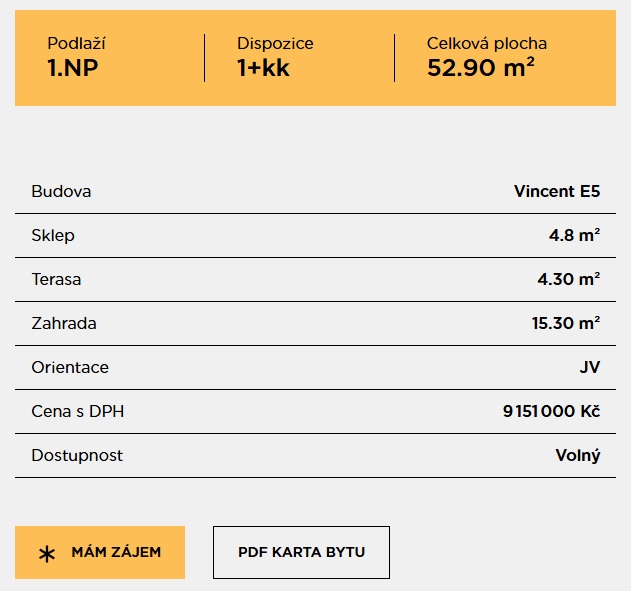
Task: Click the asterisk icon beside MÁM ZÁJEM
Action: pyautogui.click(x=47, y=553)
